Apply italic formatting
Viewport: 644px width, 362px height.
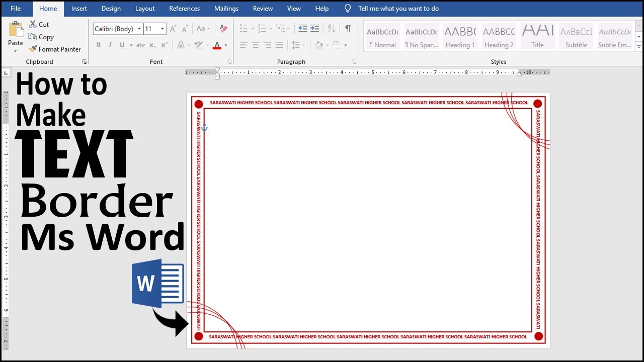coord(110,45)
